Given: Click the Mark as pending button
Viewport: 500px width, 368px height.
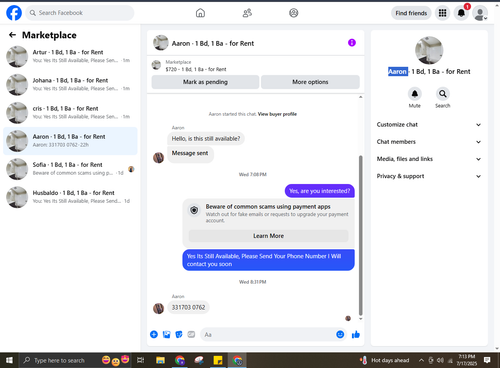Looking at the screenshot, I should [x=205, y=82].
